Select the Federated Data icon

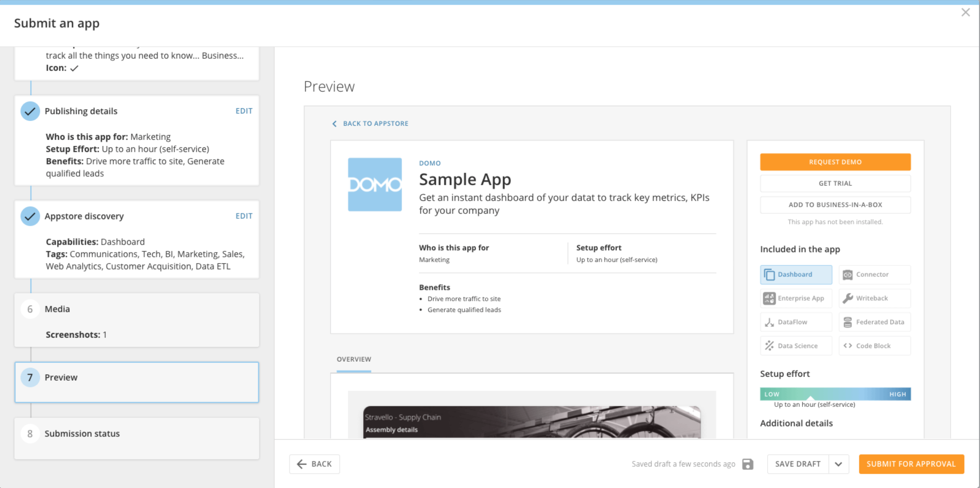coord(847,322)
